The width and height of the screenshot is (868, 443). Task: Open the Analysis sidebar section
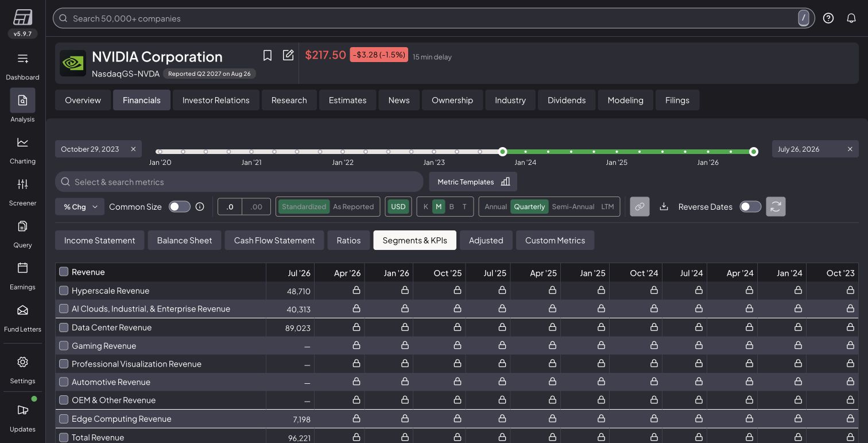[x=22, y=101]
